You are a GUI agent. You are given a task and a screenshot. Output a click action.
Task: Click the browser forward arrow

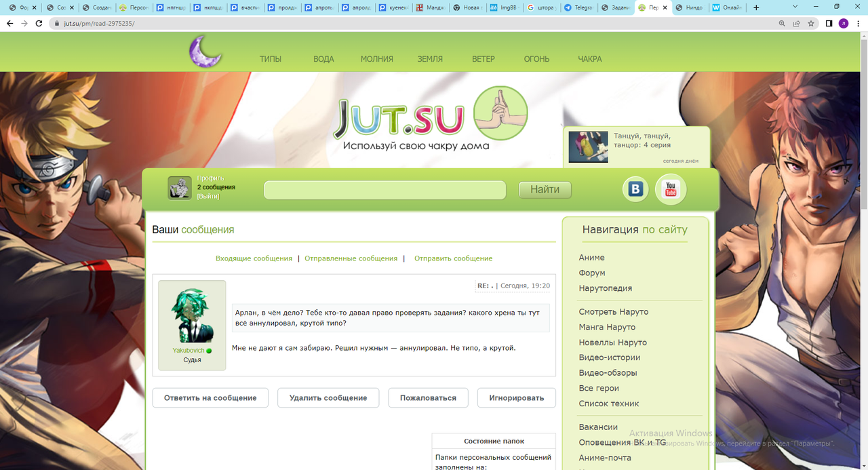24,23
